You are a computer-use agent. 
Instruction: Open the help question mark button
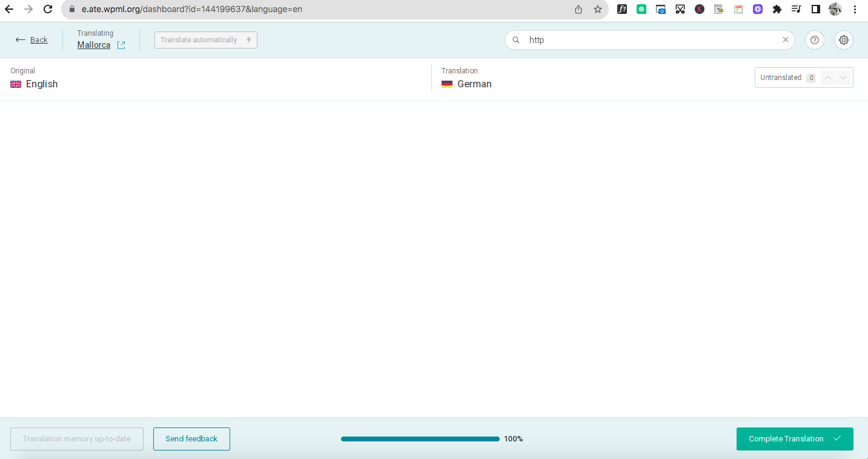pyautogui.click(x=815, y=40)
